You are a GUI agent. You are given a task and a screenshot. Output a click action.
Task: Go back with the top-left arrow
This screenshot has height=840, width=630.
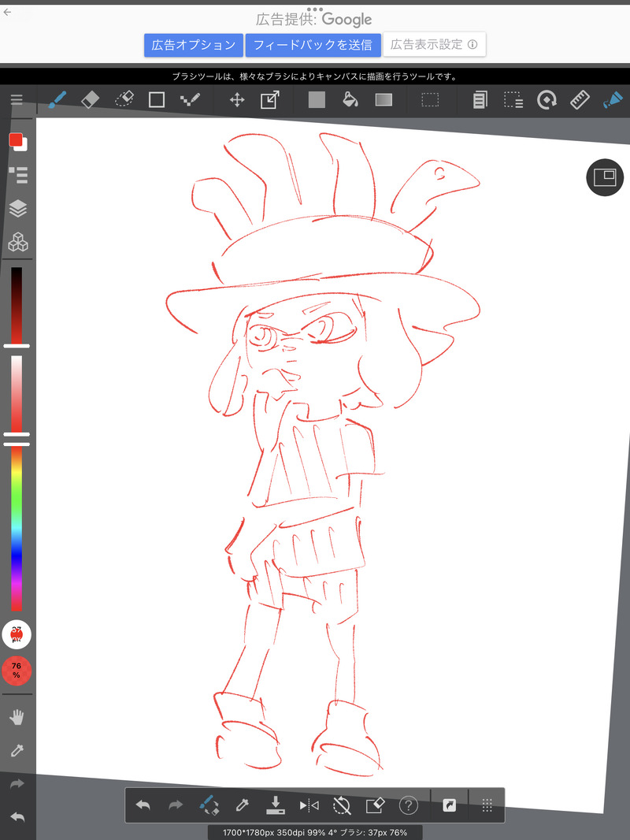click(8, 13)
